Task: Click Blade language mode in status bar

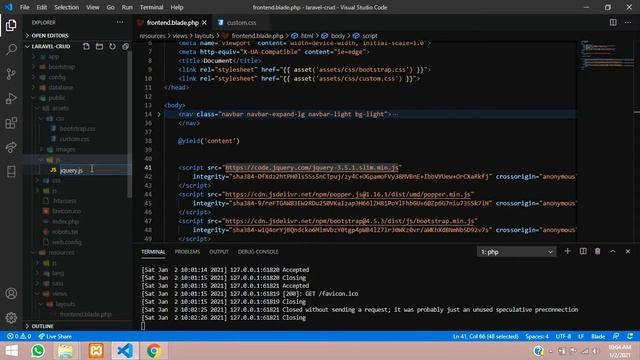Action: coord(598,336)
